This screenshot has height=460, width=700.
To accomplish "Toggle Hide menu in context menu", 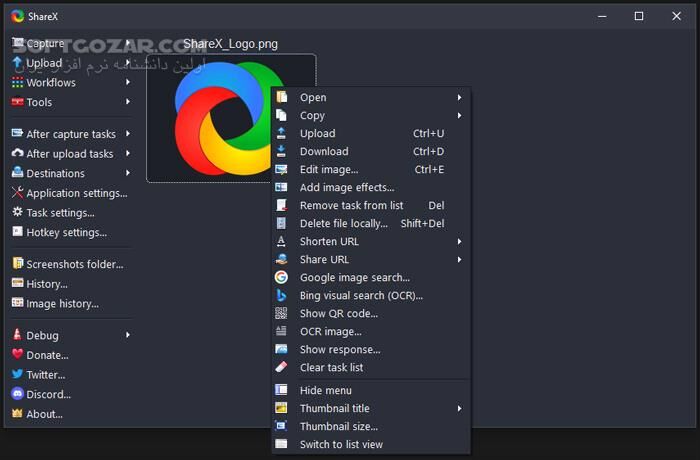I will tap(326, 390).
